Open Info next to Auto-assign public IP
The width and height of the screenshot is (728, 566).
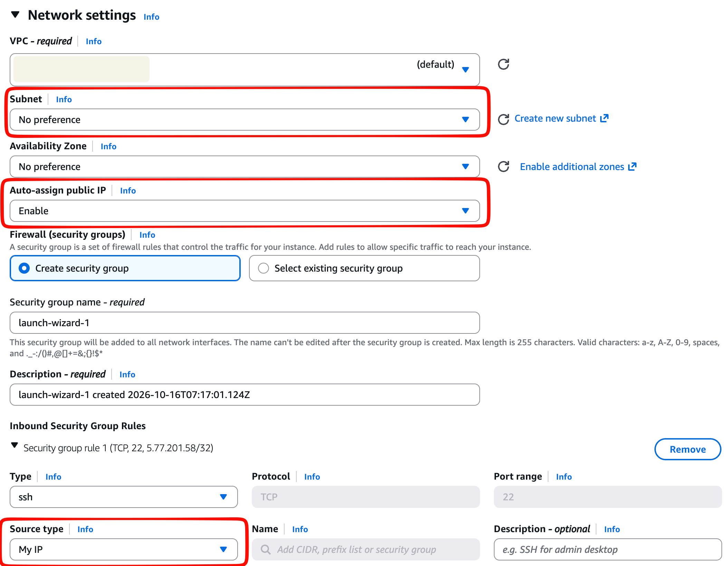tap(128, 191)
